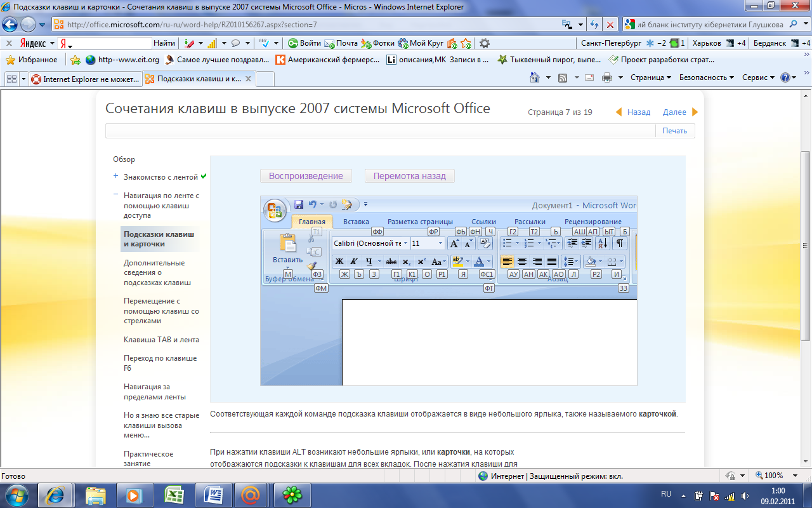This screenshot has width=812, height=508.
Task: Open the Calibri font name combo in the demo
Action: click(370, 243)
